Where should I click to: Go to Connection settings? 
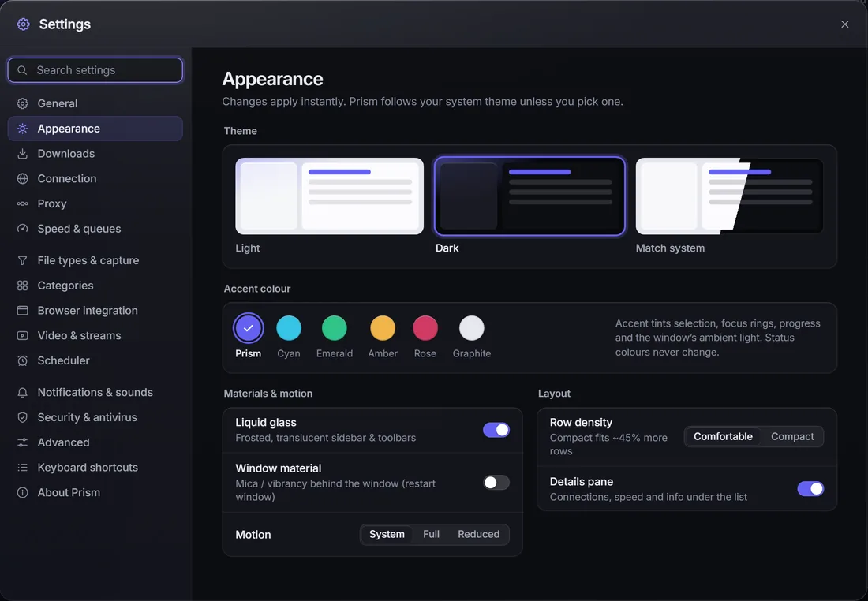click(x=95, y=179)
